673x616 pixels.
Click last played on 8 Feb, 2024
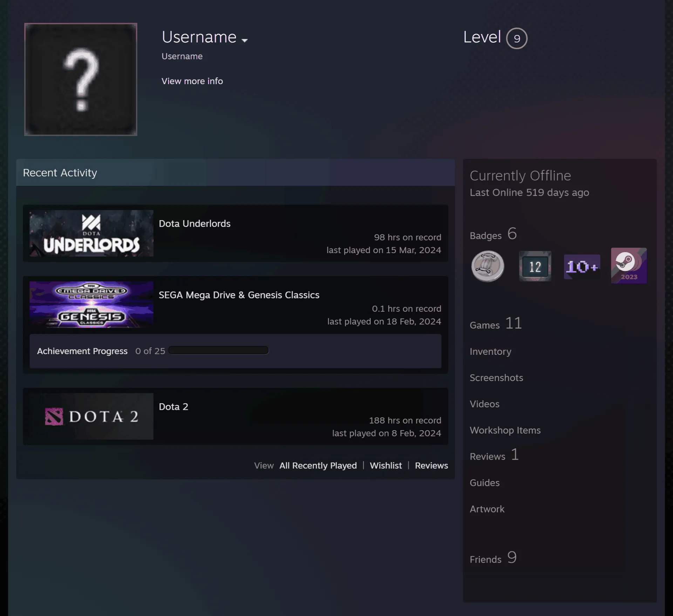pyautogui.click(x=387, y=433)
